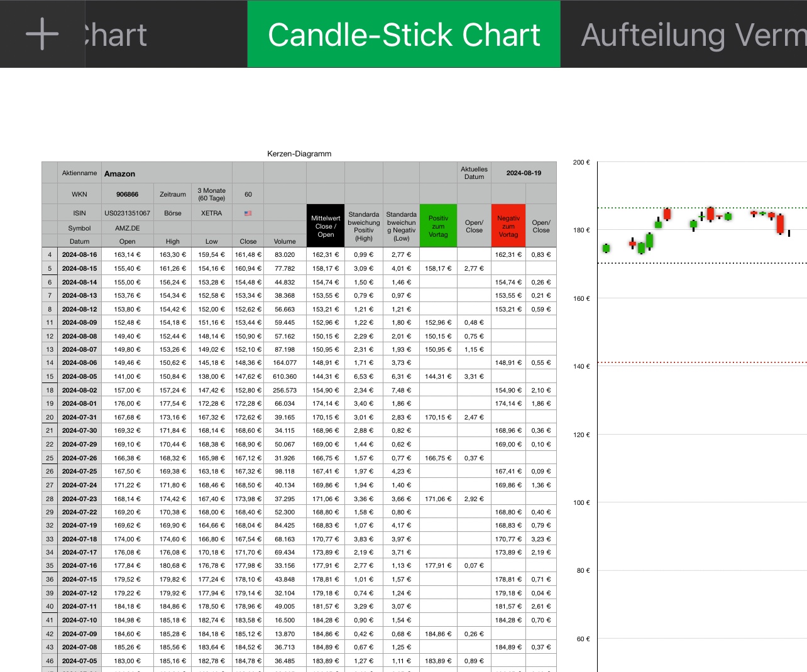The image size is (807, 672).
Task: Select the volume cell 256.573
Action: click(285, 390)
